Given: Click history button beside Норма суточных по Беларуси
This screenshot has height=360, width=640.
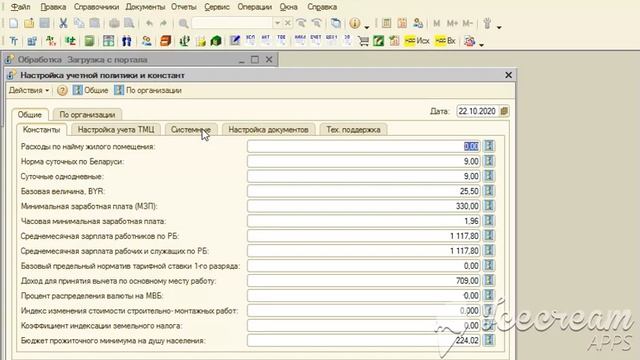Looking at the screenshot, I should (x=489, y=161).
